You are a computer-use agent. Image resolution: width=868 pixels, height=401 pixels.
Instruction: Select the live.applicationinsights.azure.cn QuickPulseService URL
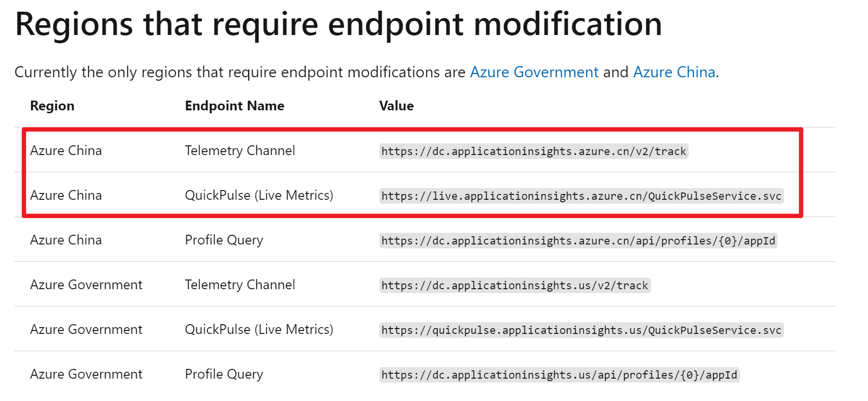581,196
